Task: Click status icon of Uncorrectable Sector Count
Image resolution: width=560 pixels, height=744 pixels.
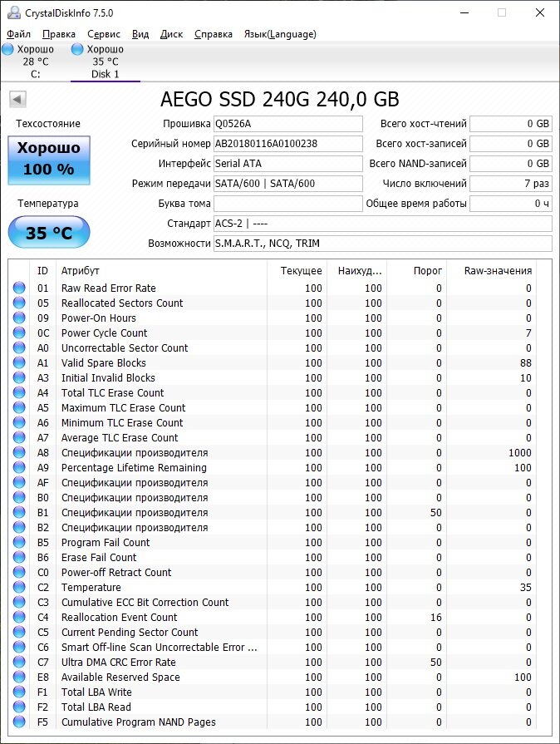Action: pyautogui.click(x=19, y=347)
